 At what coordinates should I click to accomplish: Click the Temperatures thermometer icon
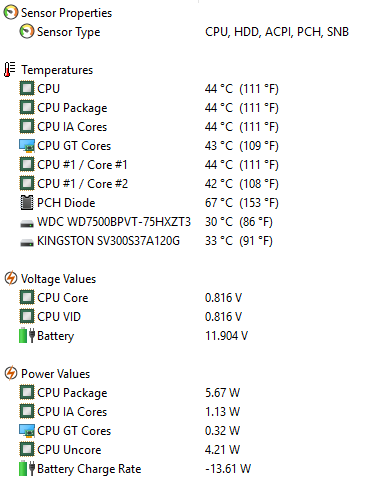9,70
